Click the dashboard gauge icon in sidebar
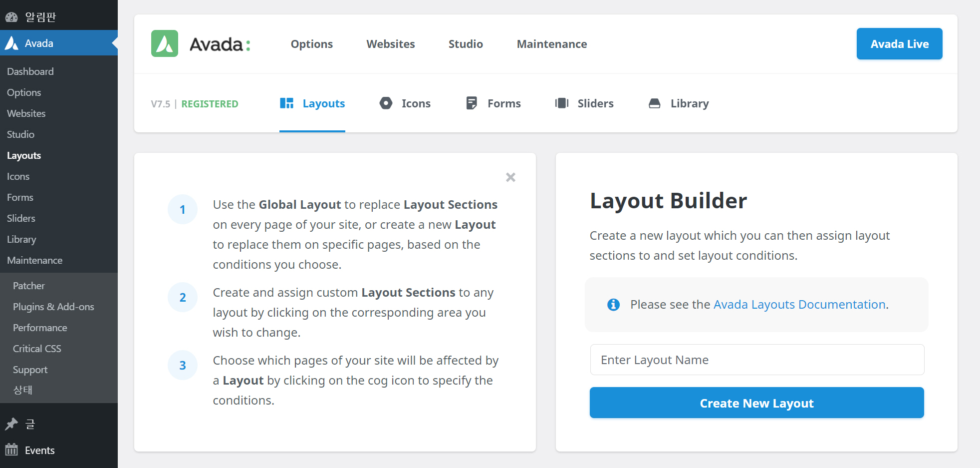Image resolution: width=980 pixels, height=468 pixels. pyautogui.click(x=11, y=17)
